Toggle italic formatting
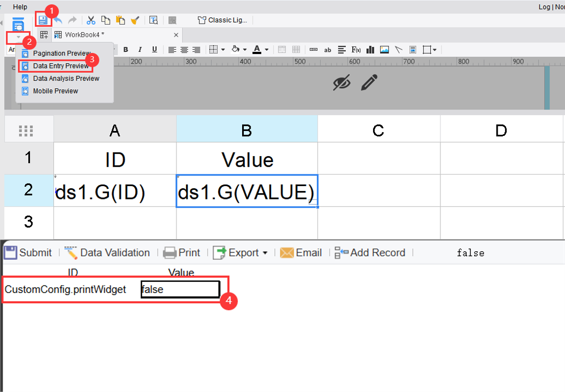 [139, 49]
